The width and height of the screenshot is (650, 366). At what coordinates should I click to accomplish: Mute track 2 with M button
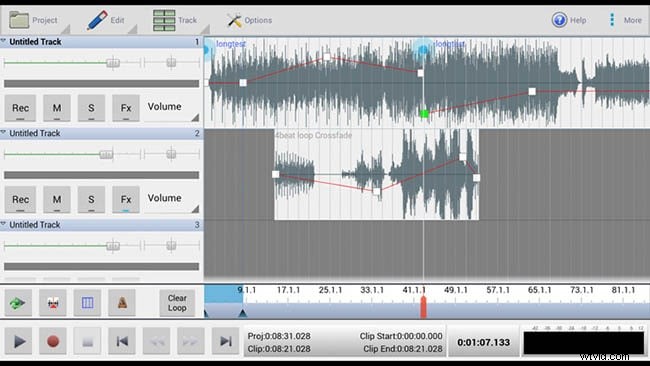[x=57, y=199]
